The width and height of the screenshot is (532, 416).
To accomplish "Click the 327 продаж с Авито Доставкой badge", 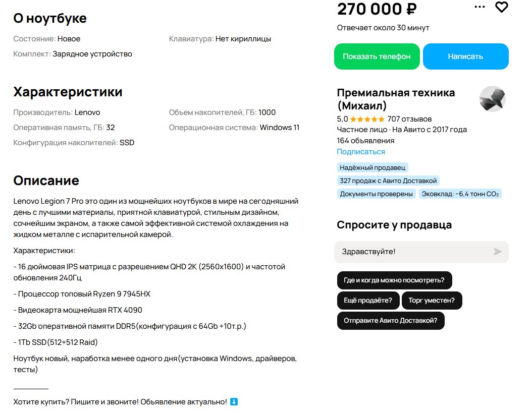I will tap(388, 181).
